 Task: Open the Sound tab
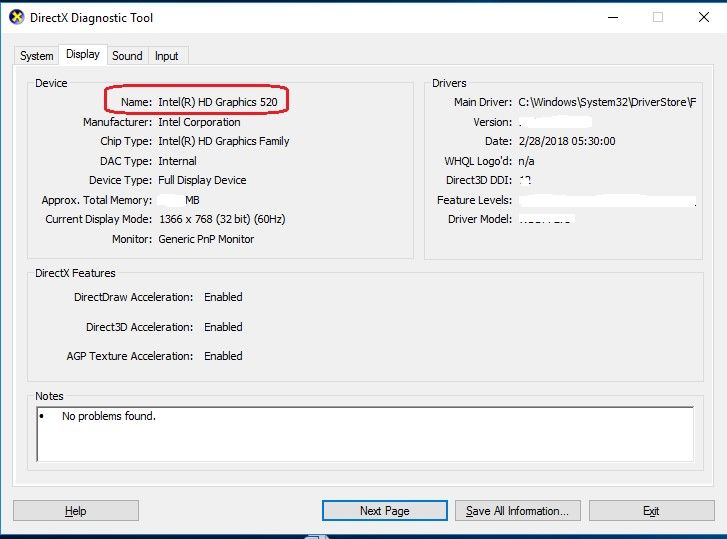127,56
